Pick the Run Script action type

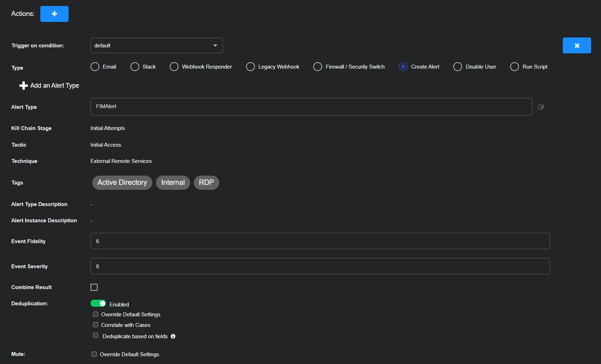[x=514, y=67]
